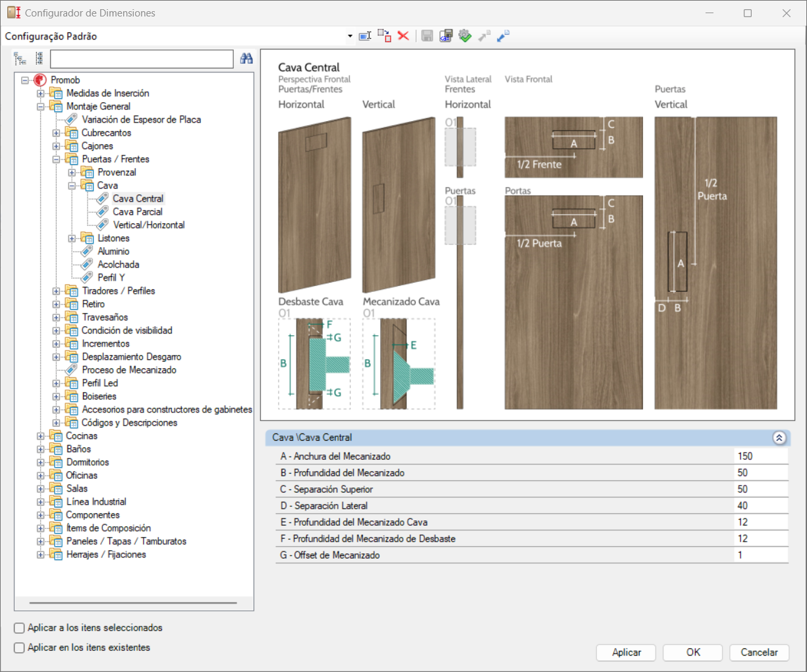807x672 pixels.
Task: Click the Anchura del Mecanizado value field
Action: coord(761,456)
